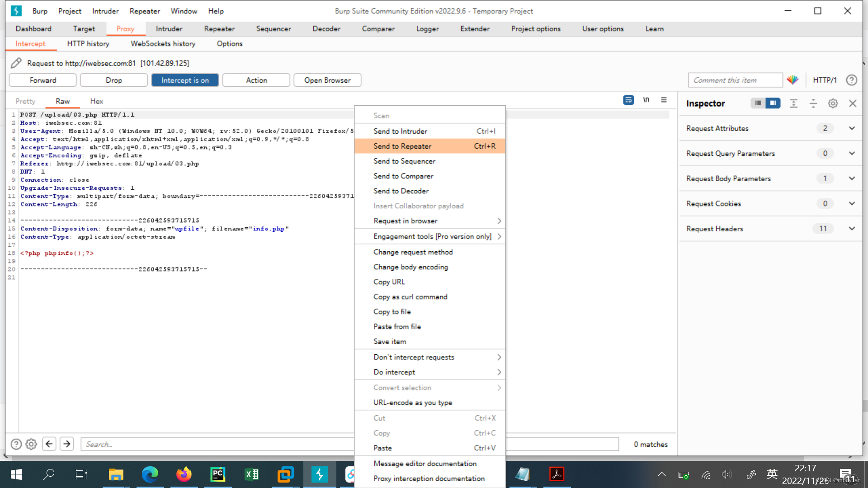The width and height of the screenshot is (868, 488).
Task: Click the Drop button
Action: click(x=114, y=80)
